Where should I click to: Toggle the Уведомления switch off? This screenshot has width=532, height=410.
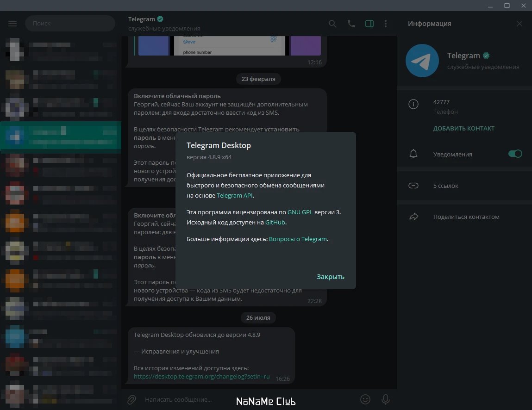coord(515,154)
